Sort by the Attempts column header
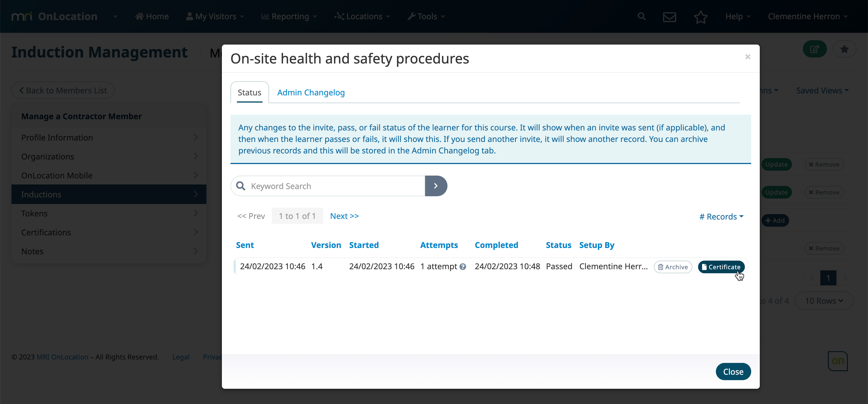The image size is (868, 404). coord(439,245)
